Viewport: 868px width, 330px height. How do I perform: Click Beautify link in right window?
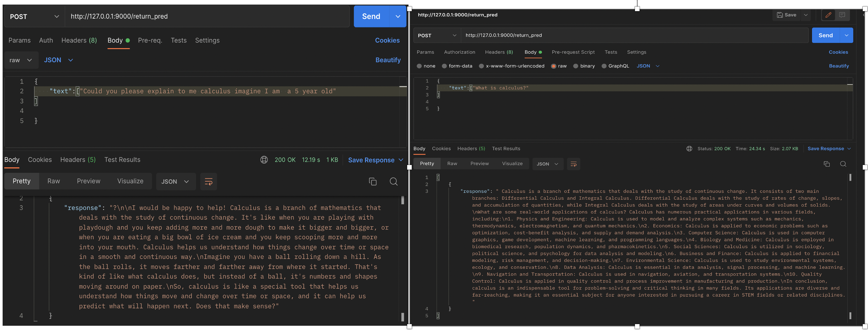point(839,66)
